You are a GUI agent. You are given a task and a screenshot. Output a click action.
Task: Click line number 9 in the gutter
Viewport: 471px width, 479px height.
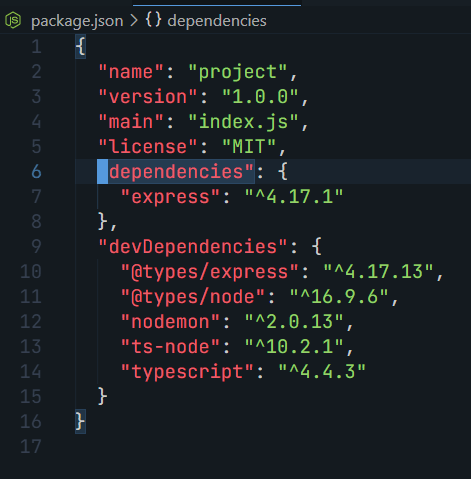click(37, 247)
